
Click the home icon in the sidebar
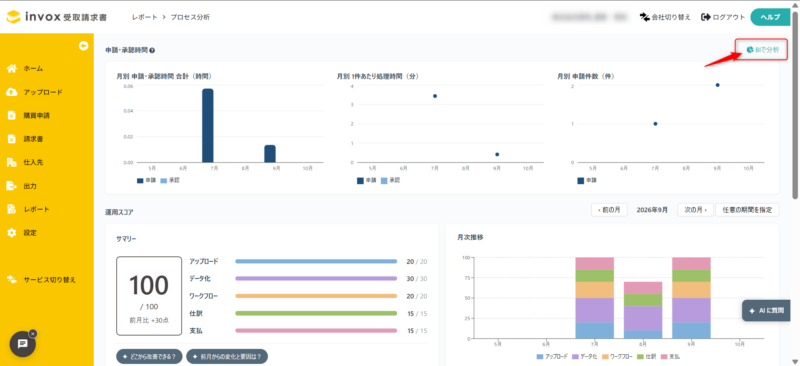pyautogui.click(x=12, y=69)
